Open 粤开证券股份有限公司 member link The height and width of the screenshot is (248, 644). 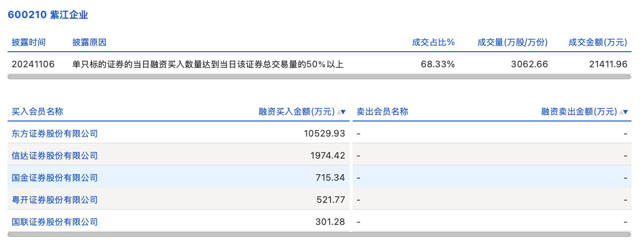coord(55,200)
